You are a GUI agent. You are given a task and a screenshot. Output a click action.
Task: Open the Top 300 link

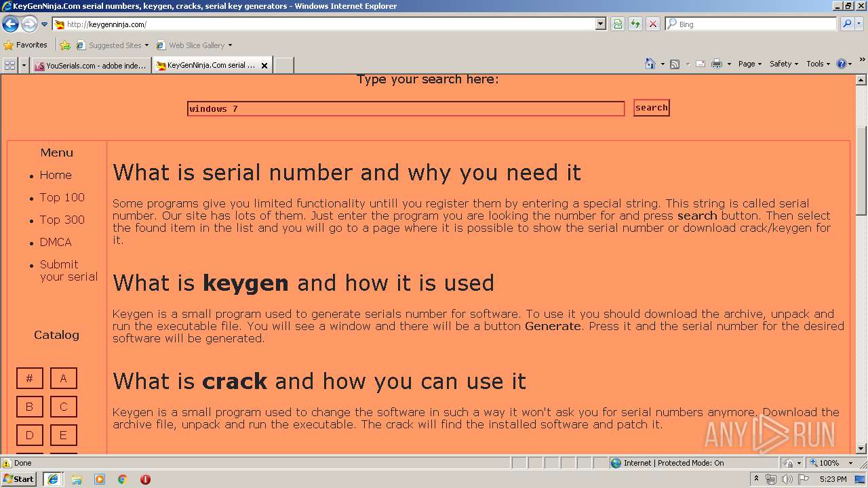[x=62, y=220]
